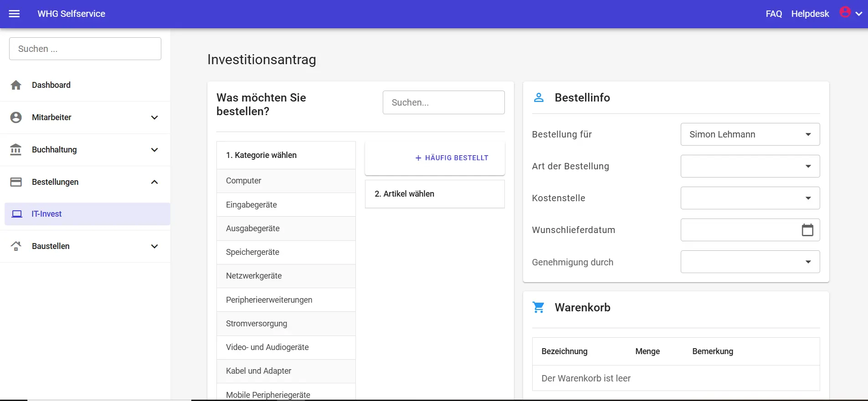Viewport: 868px width, 401px height.
Task: Click the 2. Artikel wählen header
Action: [435, 194]
